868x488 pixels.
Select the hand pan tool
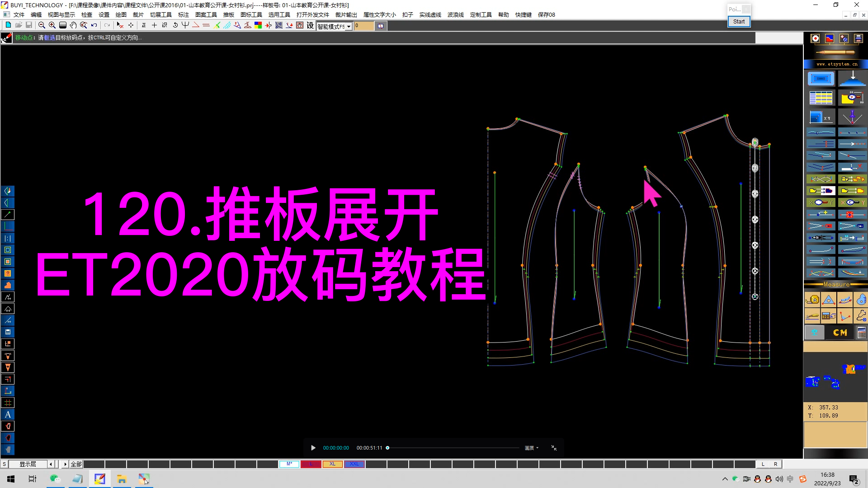pos(73,25)
